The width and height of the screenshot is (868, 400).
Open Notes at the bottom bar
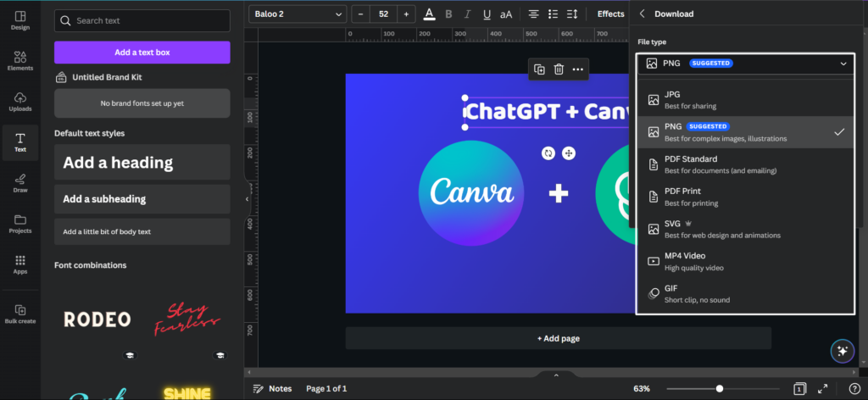click(x=272, y=388)
